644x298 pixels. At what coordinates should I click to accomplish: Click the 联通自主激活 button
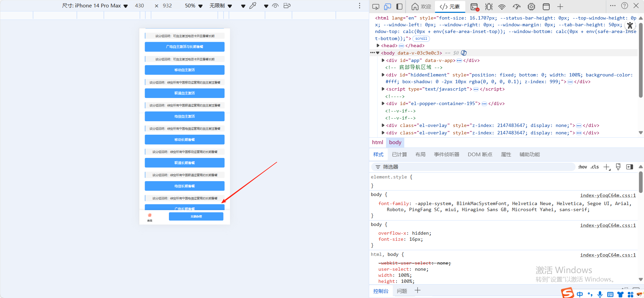(184, 93)
